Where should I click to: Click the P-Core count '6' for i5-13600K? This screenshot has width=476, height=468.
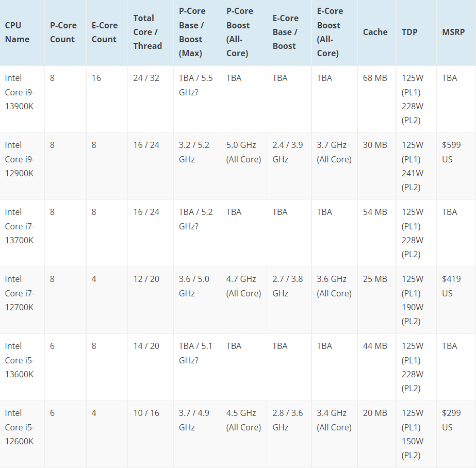click(52, 346)
